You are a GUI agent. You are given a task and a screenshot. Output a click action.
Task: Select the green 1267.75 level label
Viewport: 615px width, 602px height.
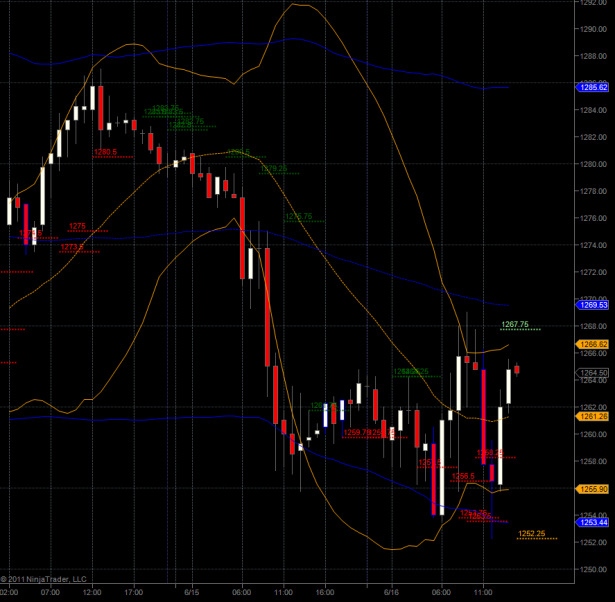(513, 324)
